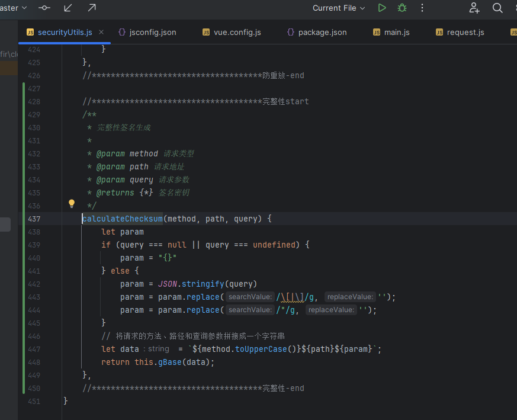Click the '防重放-end' comment line
Image resolution: width=517 pixels, height=420 pixels.
pyautogui.click(x=193, y=76)
